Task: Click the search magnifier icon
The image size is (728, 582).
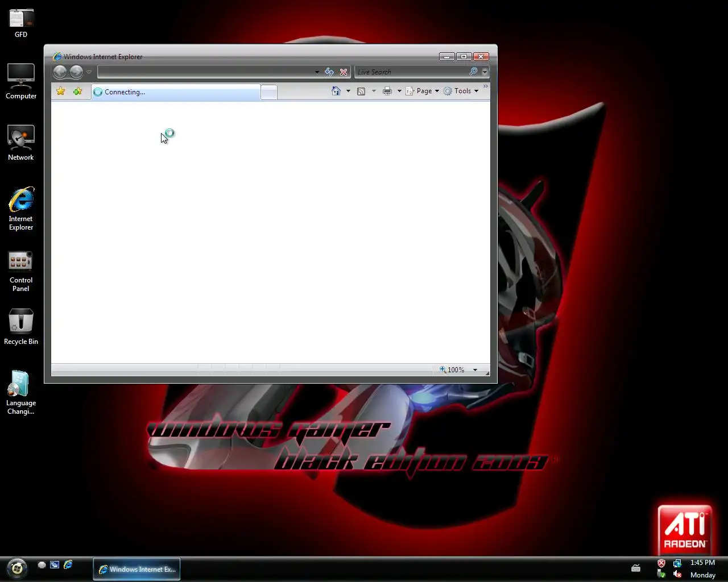Action: 473,72
